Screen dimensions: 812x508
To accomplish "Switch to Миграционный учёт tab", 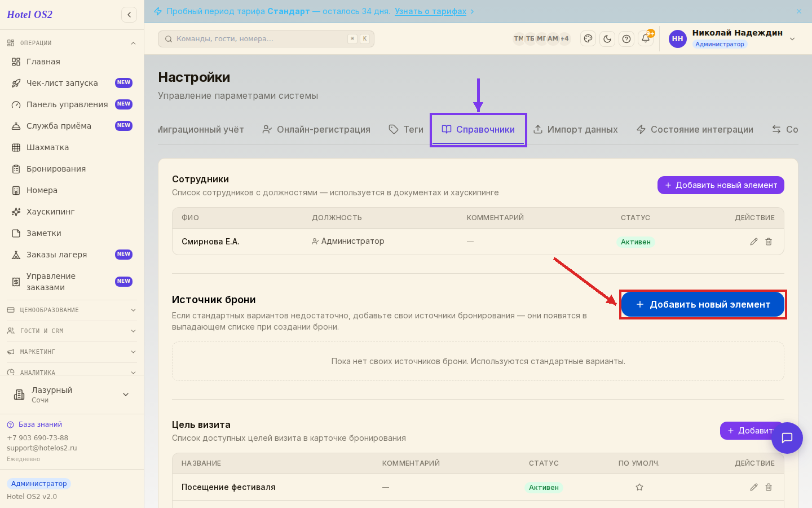I will pos(201,129).
